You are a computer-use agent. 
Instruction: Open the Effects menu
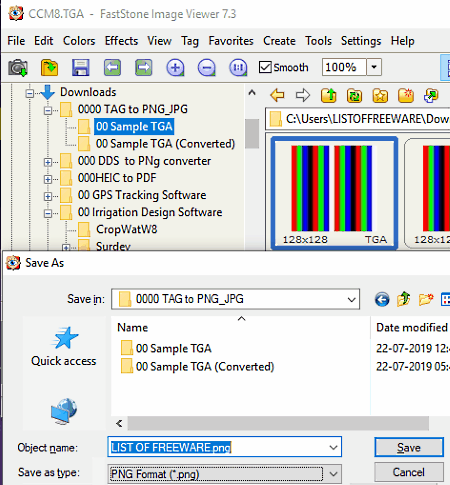(121, 41)
